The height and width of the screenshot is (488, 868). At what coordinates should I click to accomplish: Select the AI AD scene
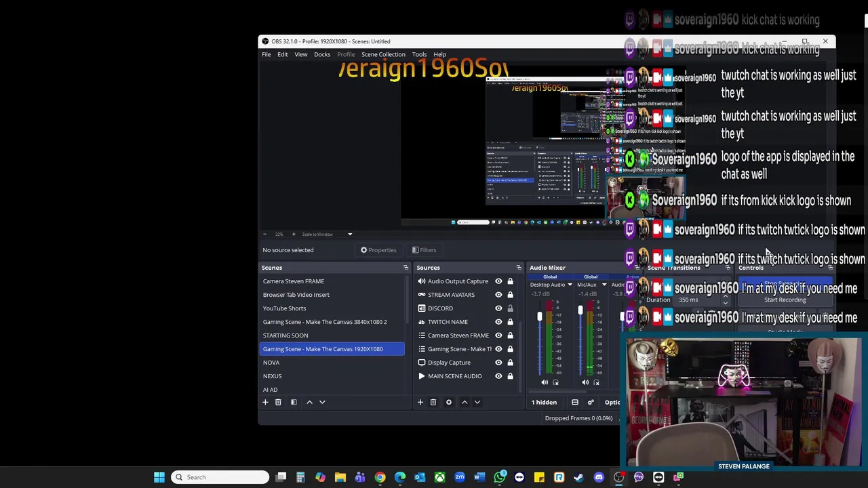click(x=332, y=390)
